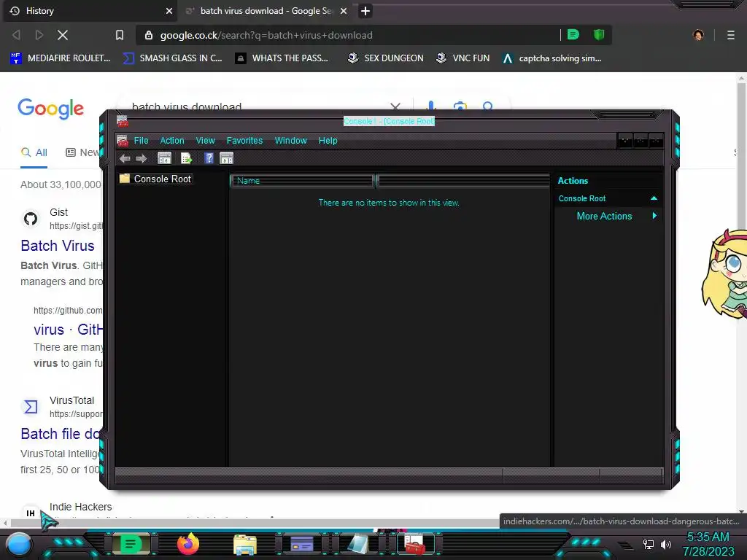Click the Name column header
This screenshot has width=747, height=560.
[x=302, y=181]
